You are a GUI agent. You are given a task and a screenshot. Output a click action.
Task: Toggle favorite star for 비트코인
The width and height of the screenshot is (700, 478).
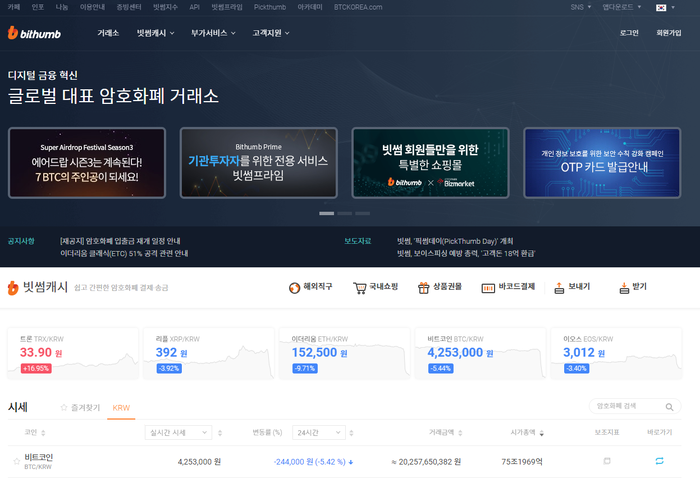(x=17, y=461)
